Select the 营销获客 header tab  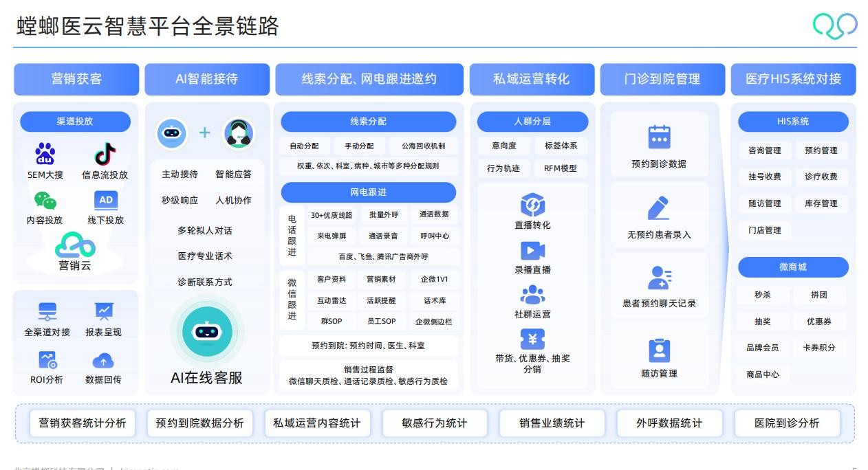[76, 79]
